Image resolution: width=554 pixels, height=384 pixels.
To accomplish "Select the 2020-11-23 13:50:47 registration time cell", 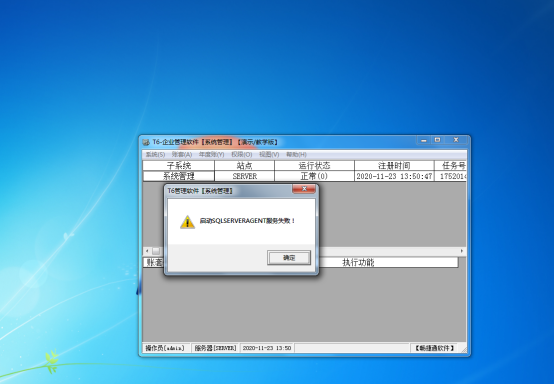I will point(394,176).
